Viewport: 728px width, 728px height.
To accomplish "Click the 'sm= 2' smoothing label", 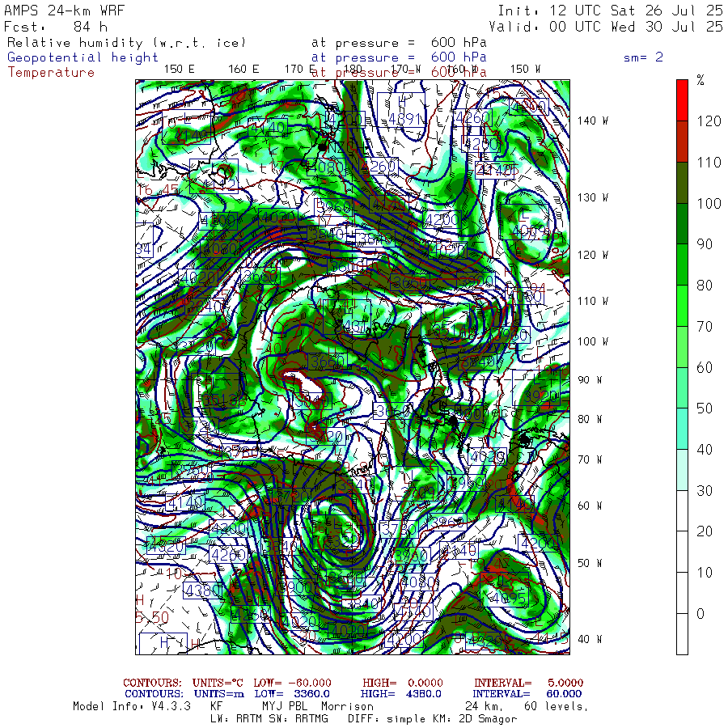I will tap(643, 57).
